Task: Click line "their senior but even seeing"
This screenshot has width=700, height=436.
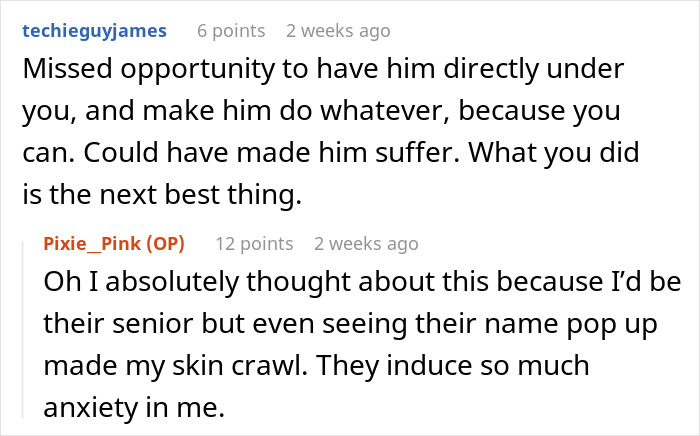Action: 350,324
